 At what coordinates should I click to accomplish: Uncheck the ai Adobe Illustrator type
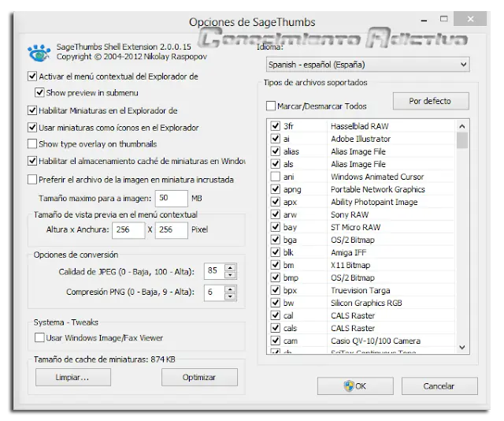coord(275,139)
